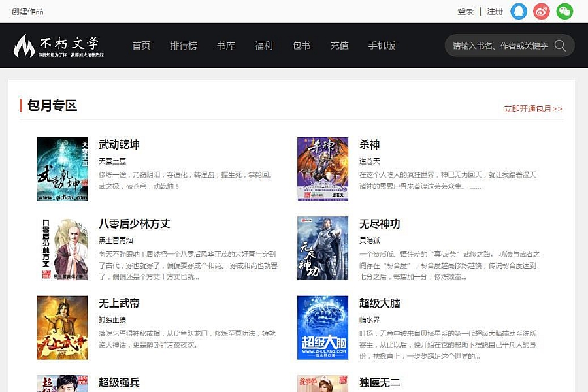The width and height of the screenshot is (588, 392).
Task: Open 杀神 book cover
Action: coord(323,169)
